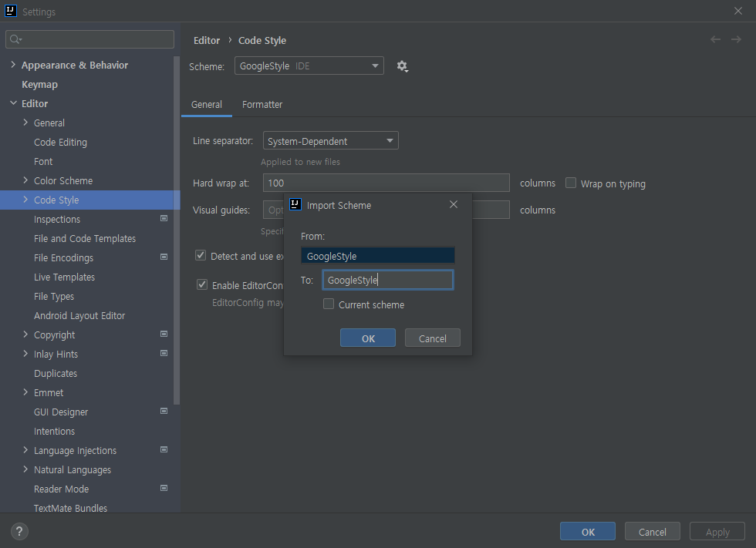756x548 pixels.
Task: Click project-level marker beside Reader Mode
Action: click(164, 489)
